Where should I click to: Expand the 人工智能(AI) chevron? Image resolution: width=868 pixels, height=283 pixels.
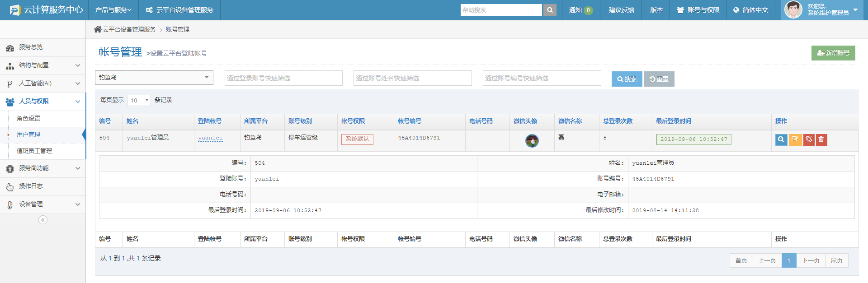(78, 84)
